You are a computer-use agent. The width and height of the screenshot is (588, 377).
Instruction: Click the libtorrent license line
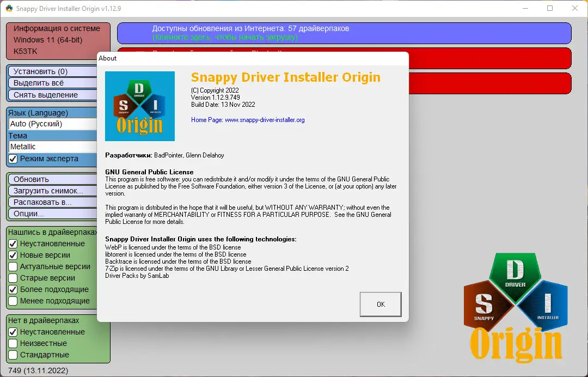tap(175, 254)
